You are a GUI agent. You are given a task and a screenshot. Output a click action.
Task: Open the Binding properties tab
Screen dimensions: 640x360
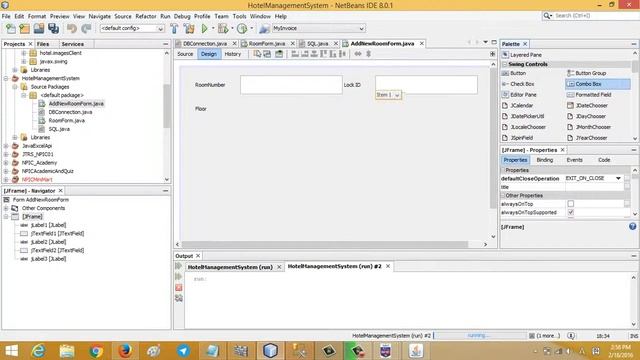[544, 160]
